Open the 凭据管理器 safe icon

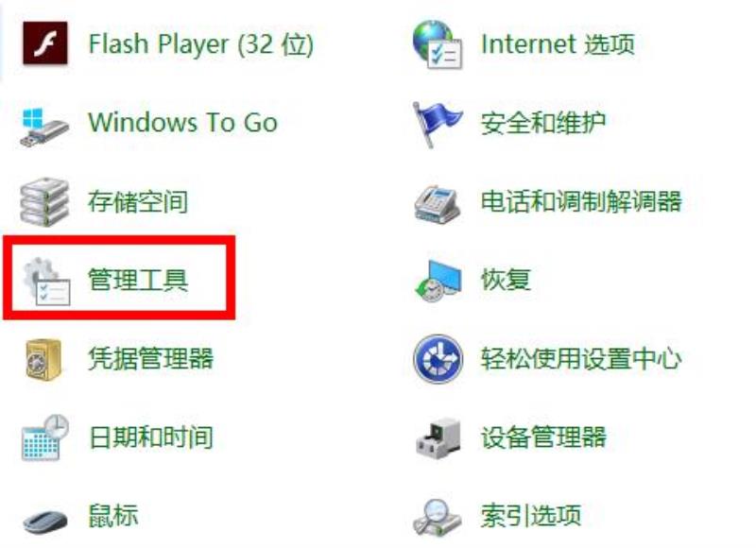(x=43, y=360)
